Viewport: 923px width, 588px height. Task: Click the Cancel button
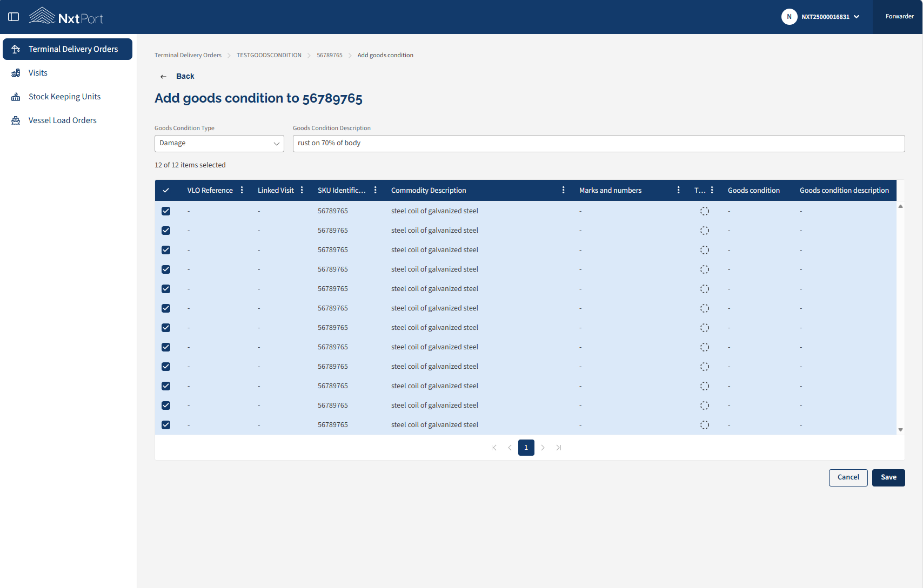point(848,478)
